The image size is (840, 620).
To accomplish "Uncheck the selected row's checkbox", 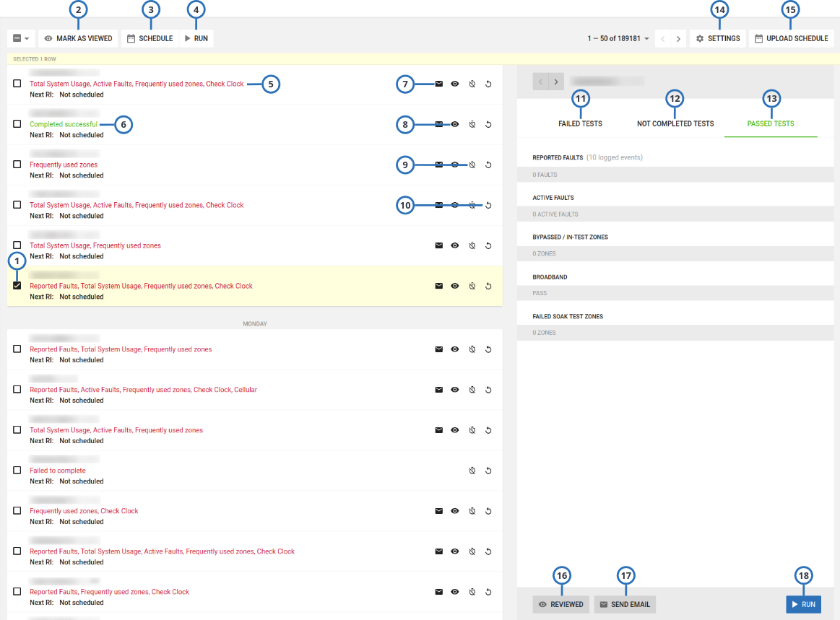I will (x=17, y=285).
